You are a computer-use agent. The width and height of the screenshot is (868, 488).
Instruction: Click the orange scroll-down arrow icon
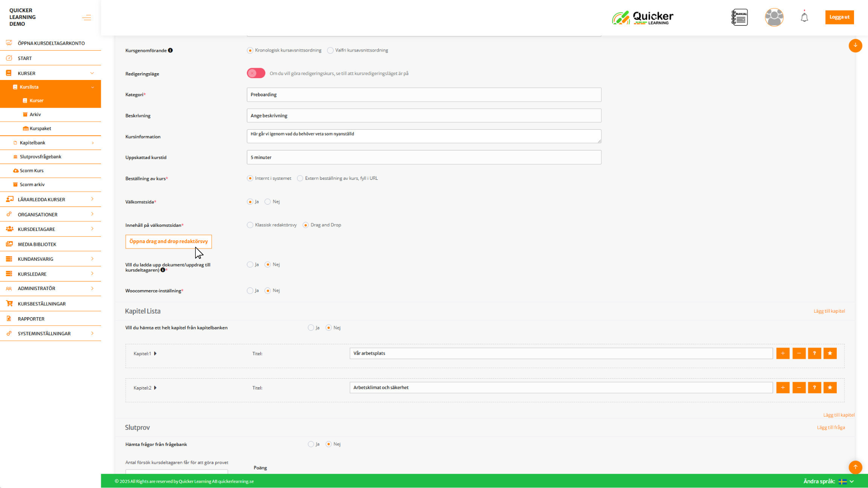click(855, 46)
